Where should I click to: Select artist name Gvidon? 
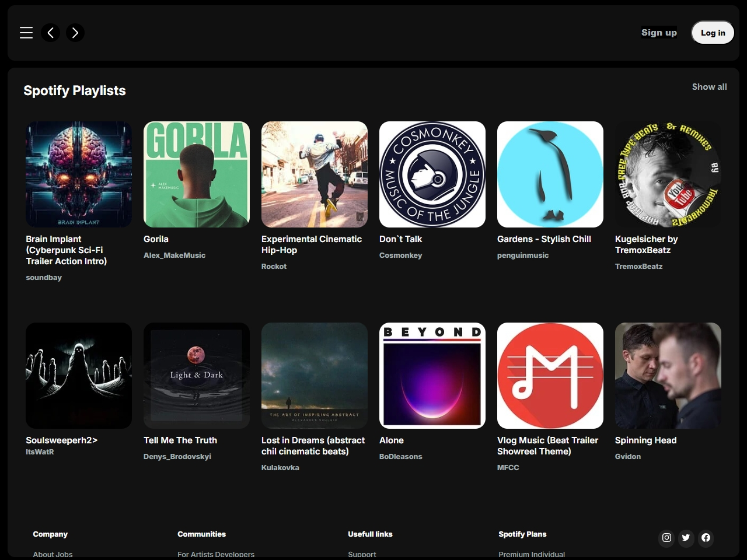[628, 457]
